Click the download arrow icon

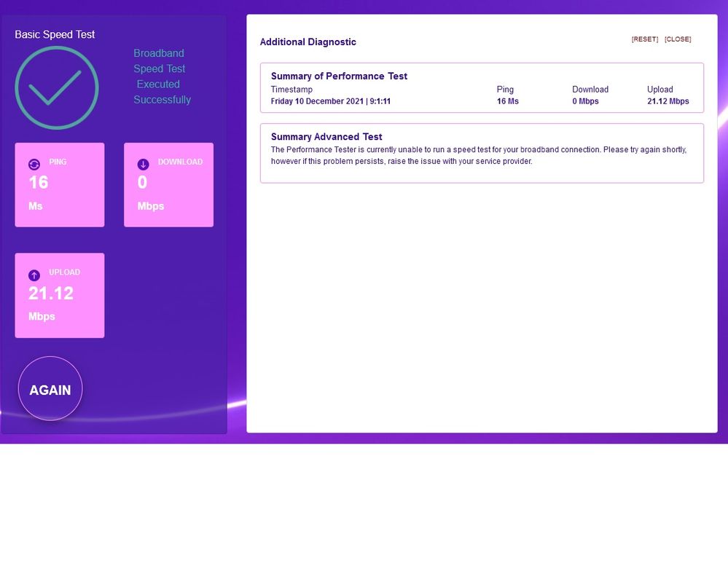[143, 165]
